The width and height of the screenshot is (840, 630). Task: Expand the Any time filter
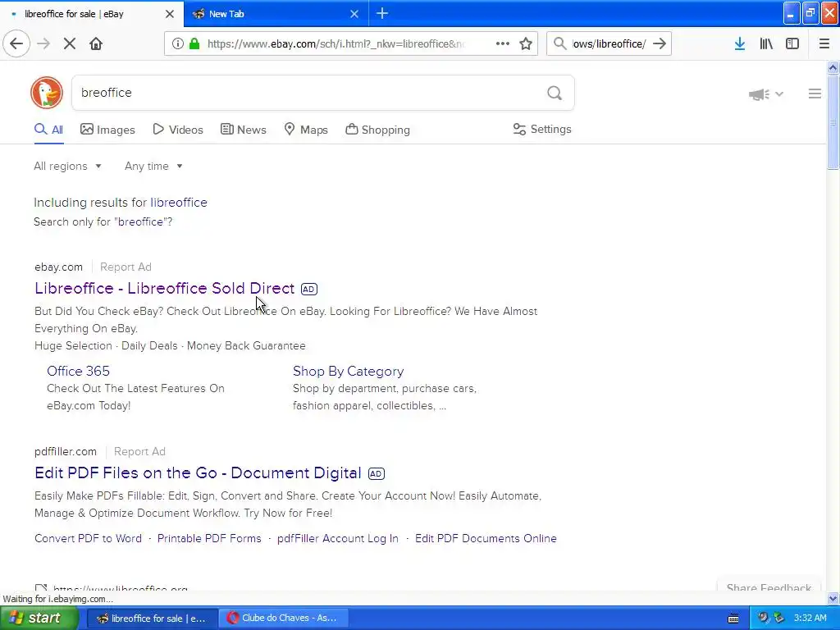153,166
